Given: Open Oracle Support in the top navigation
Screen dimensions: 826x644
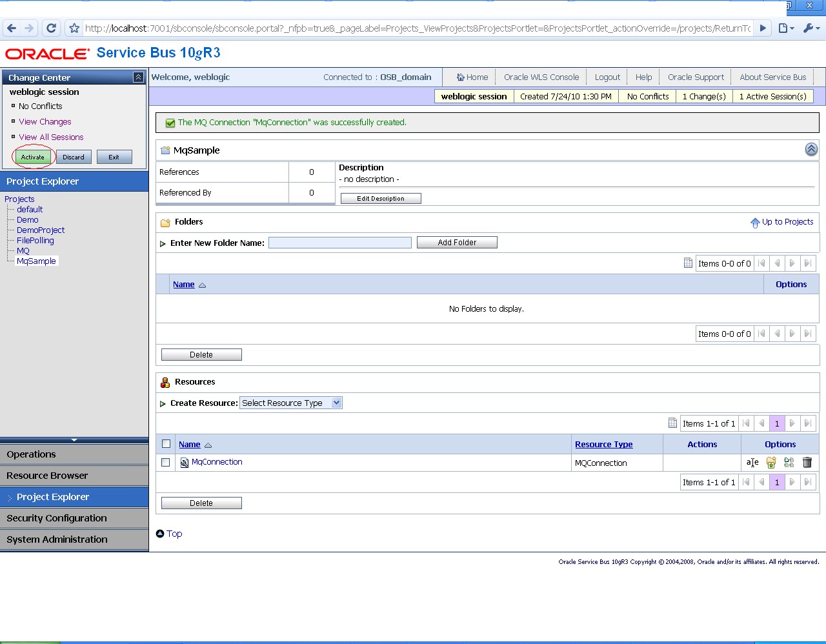Looking at the screenshot, I should pos(696,77).
